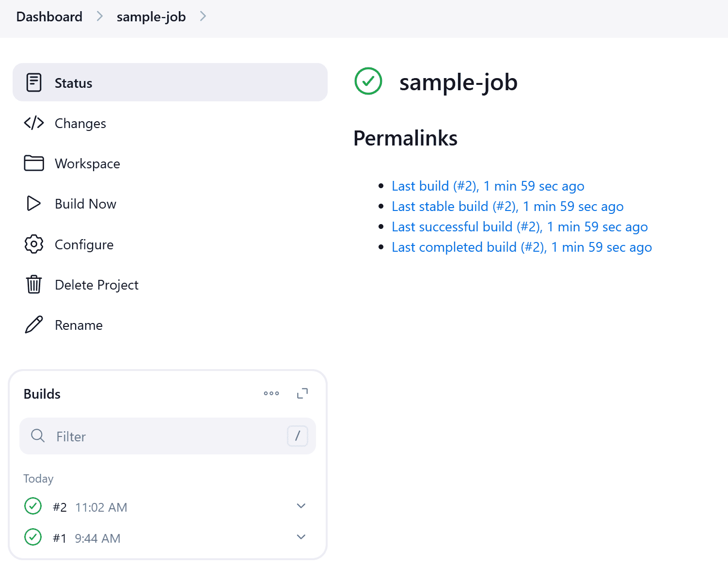This screenshot has width=728, height=582.
Task: Select the Rename pencil icon
Action: 33,324
